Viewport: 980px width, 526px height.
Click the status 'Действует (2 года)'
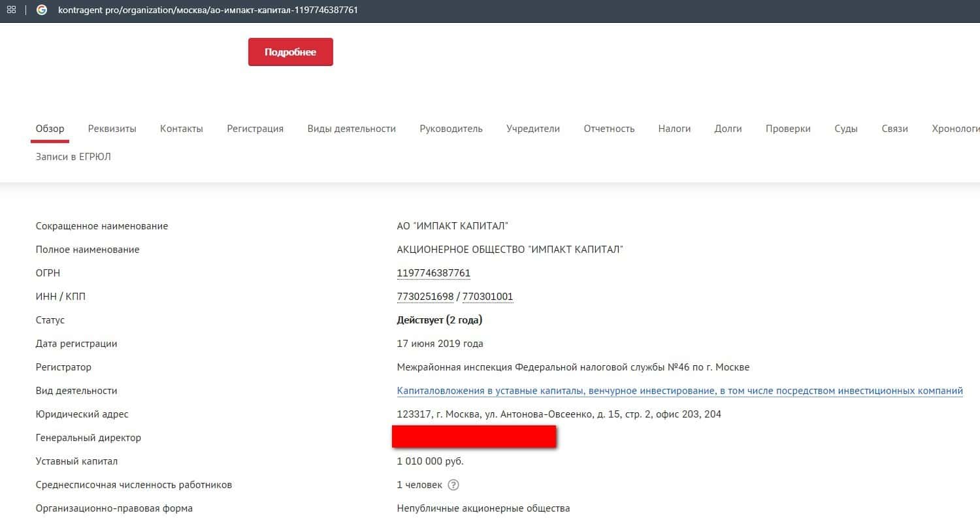(x=440, y=320)
